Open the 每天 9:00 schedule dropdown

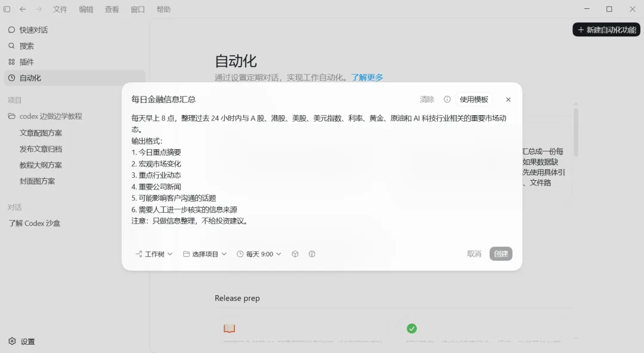(259, 254)
